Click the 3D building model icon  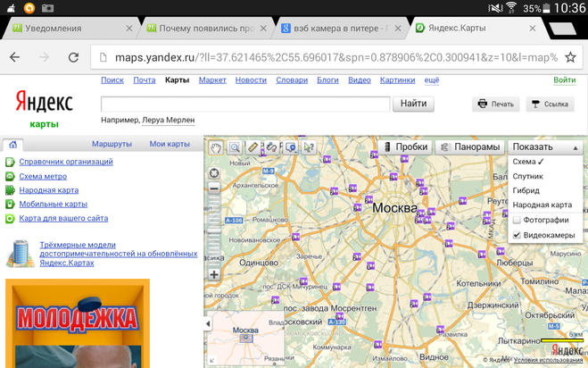21,254
